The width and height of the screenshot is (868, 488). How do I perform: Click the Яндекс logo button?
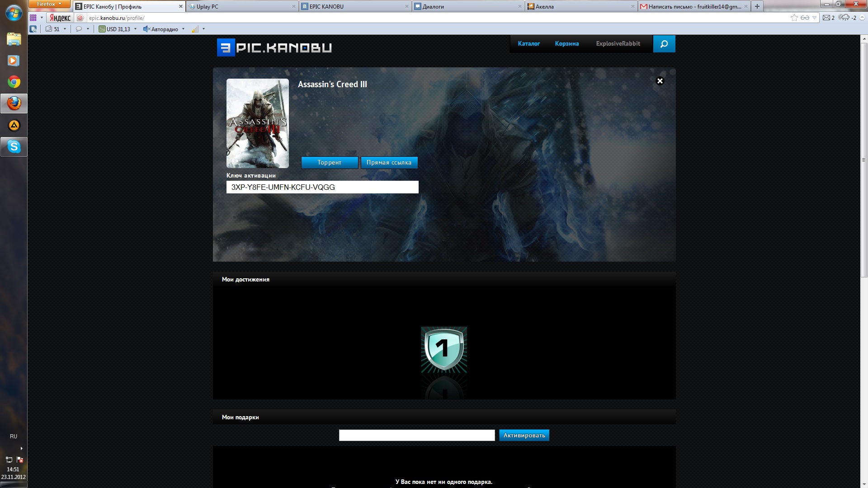tap(60, 18)
